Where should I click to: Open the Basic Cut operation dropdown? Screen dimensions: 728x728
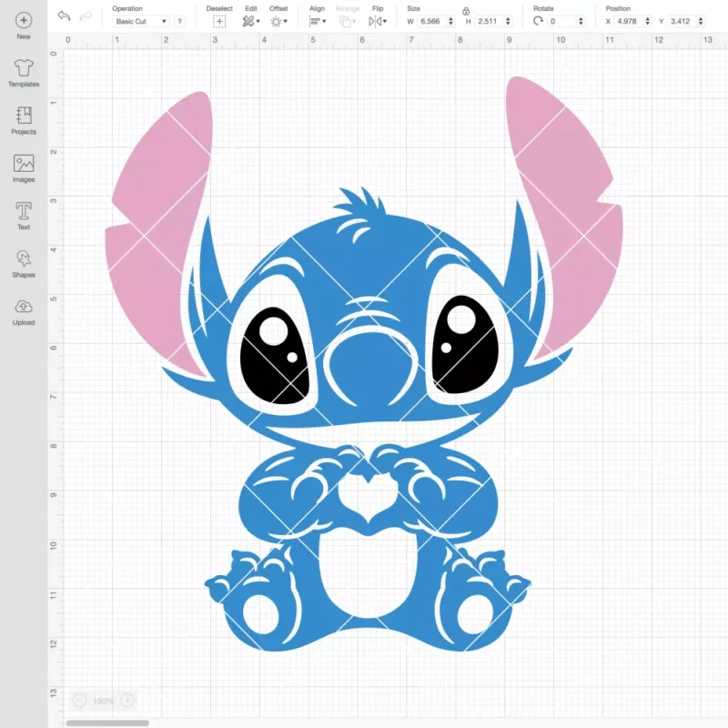[141, 21]
